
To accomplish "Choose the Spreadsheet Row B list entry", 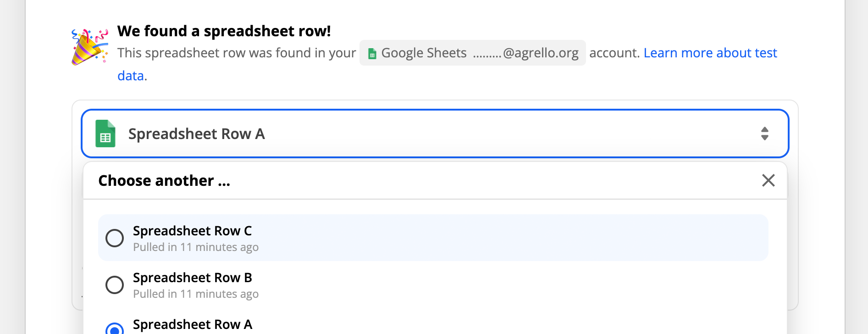I will [x=433, y=284].
